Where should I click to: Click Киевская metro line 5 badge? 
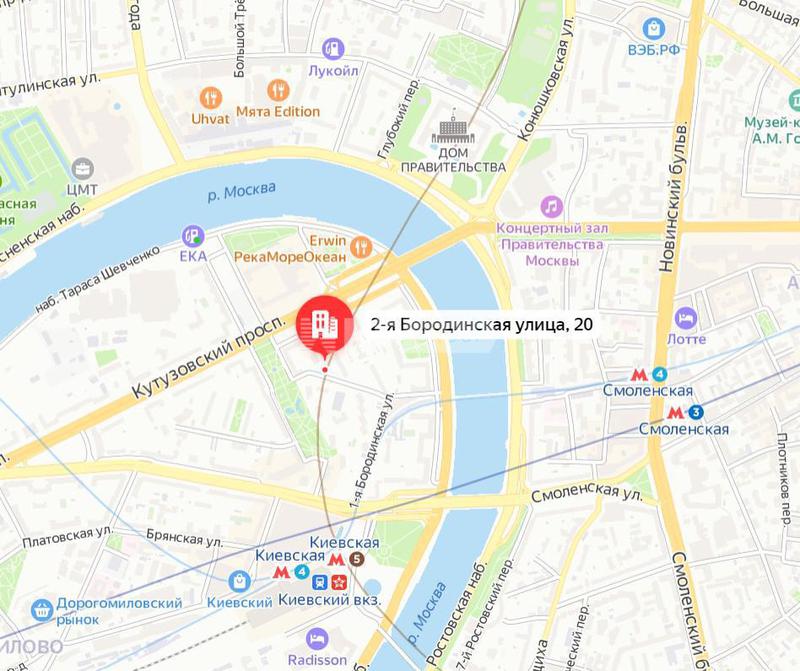[x=357, y=559]
